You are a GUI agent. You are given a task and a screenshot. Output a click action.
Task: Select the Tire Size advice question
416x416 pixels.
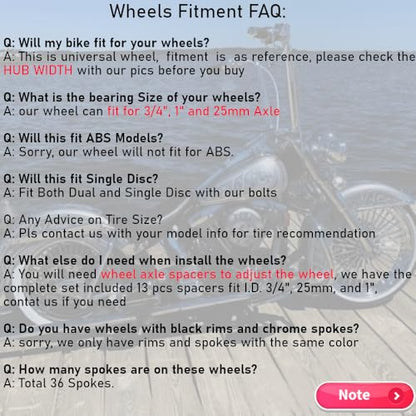83,220
